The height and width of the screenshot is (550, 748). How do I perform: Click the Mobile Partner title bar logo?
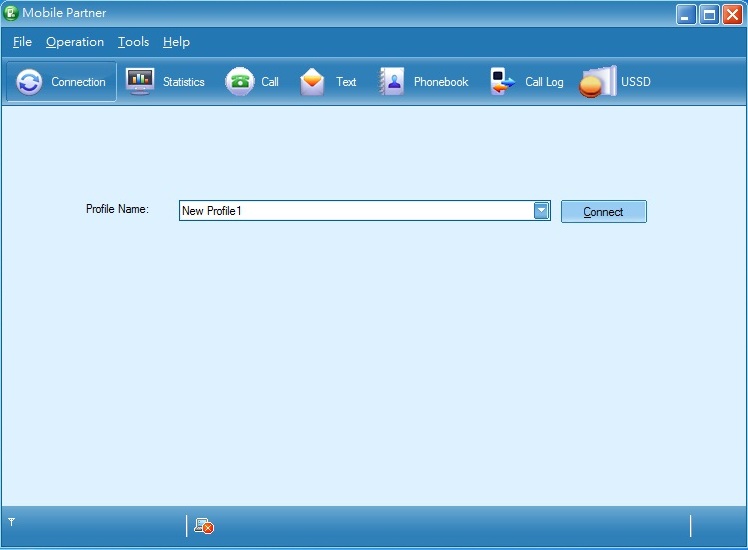(11, 13)
